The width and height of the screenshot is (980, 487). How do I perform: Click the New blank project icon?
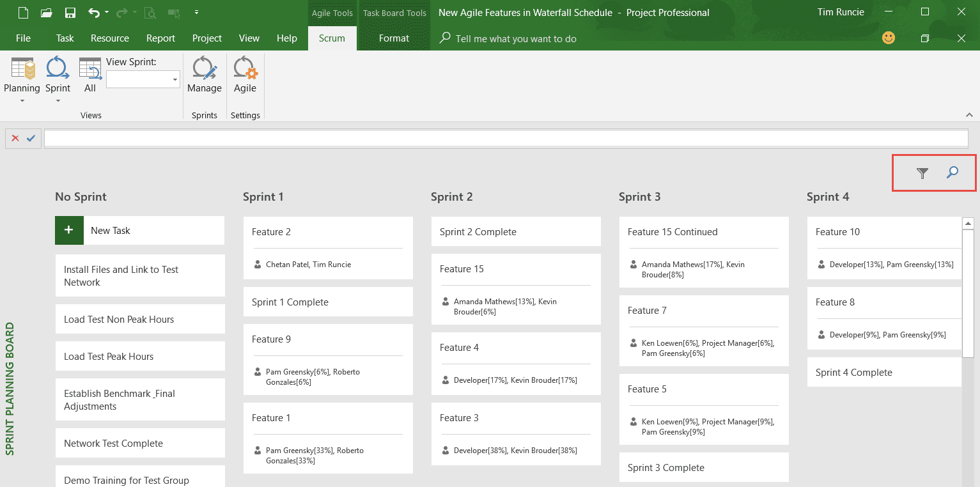[x=23, y=12]
